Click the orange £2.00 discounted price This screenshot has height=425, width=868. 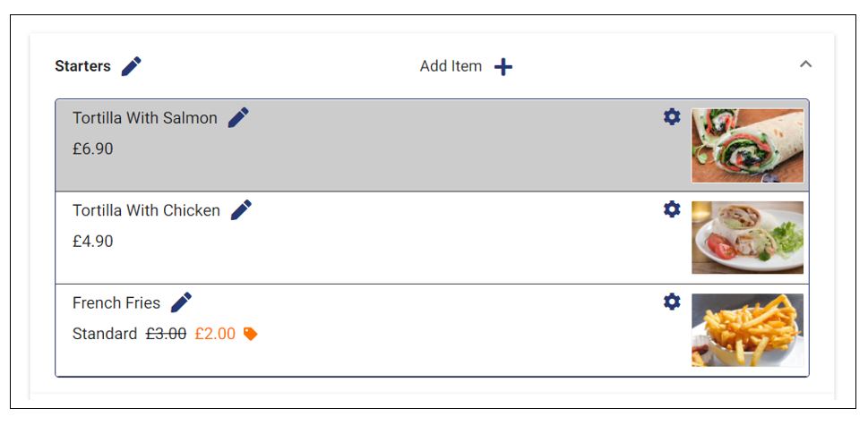pos(215,334)
